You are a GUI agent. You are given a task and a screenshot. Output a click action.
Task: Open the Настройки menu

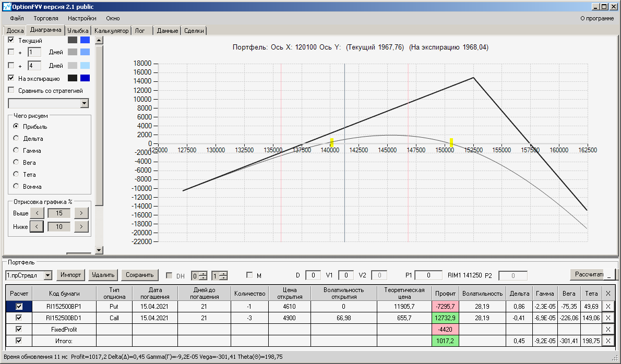(x=82, y=18)
